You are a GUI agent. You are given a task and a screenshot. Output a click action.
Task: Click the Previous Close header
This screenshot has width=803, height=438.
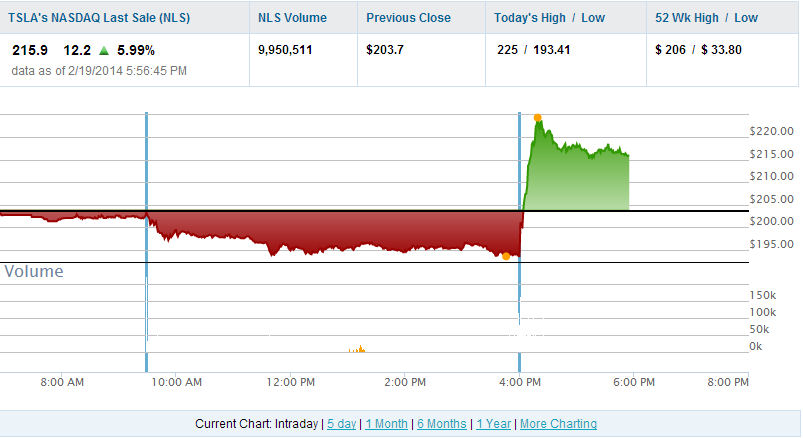click(409, 18)
